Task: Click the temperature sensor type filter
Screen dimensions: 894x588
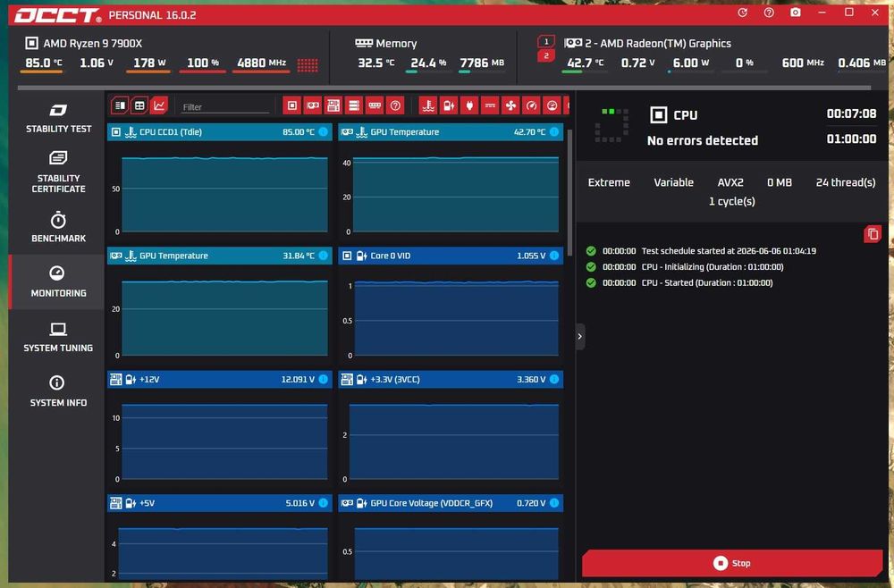Action: (x=428, y=105)
